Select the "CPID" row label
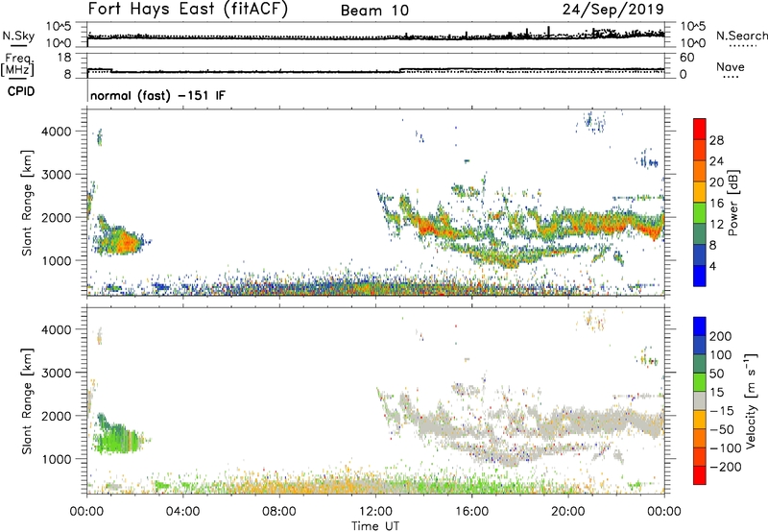Screen dimensions: 768x532 pyautogui.click(x=21, y=91)
